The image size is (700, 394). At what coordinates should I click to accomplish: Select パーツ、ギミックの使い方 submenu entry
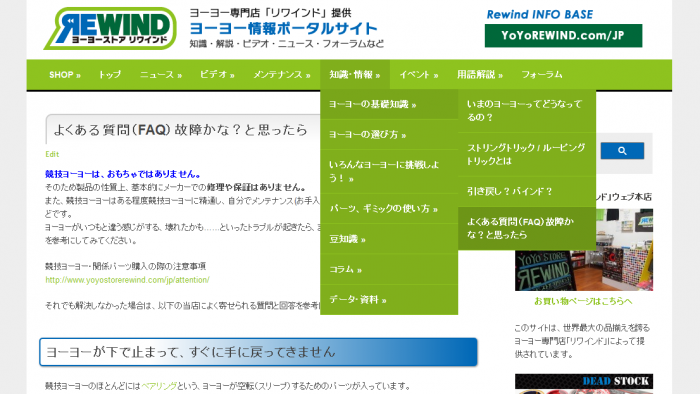tap(389, 208)
